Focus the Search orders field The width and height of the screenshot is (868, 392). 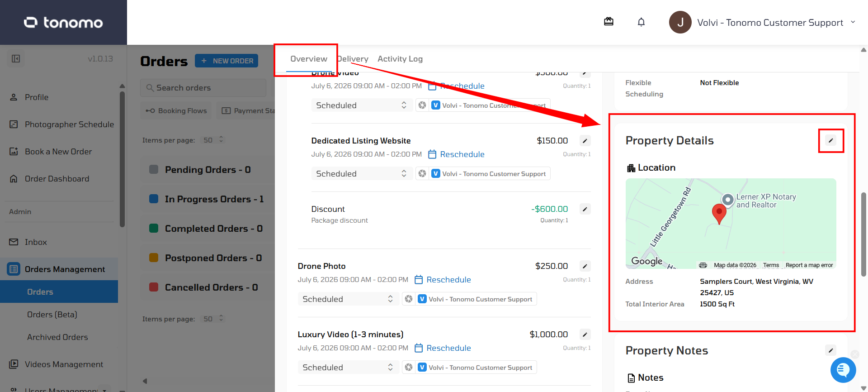click(x=203, y=88)
